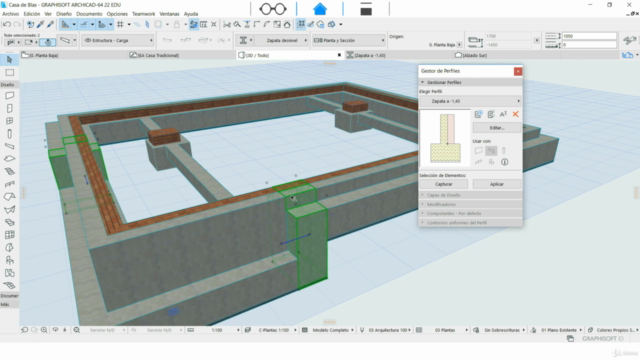Screen dimensions: 640x360
Task: Expand the Capas de Diseño section
Action: 470,195
